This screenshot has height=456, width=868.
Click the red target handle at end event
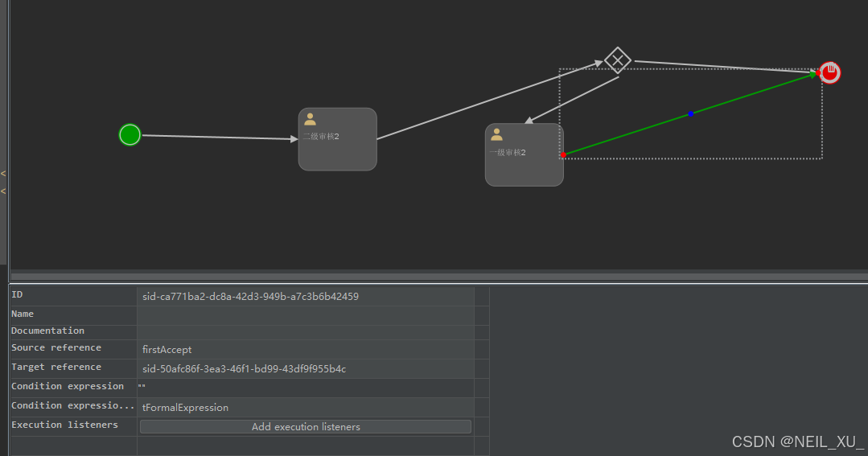(818, 72)
